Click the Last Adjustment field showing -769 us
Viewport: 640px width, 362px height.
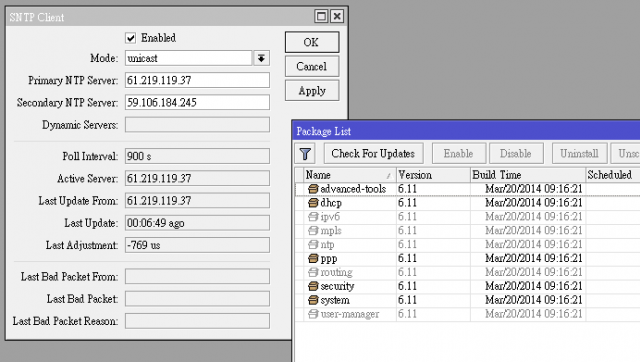coord(197,245)
